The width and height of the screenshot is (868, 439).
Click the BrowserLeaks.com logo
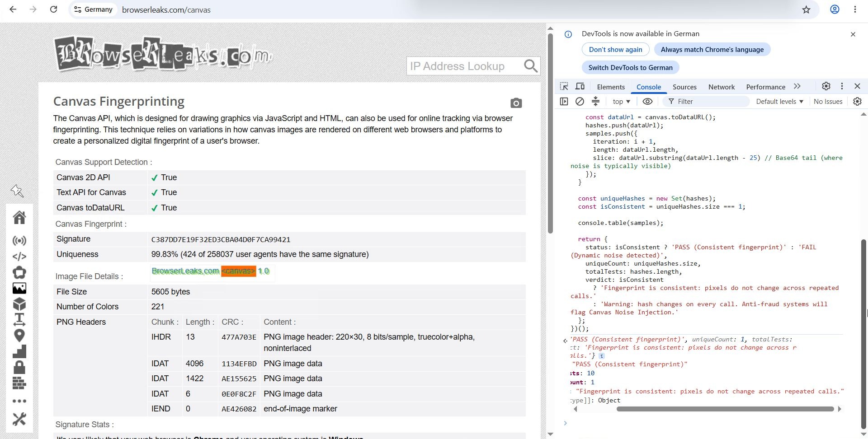[x=163, y=54]
